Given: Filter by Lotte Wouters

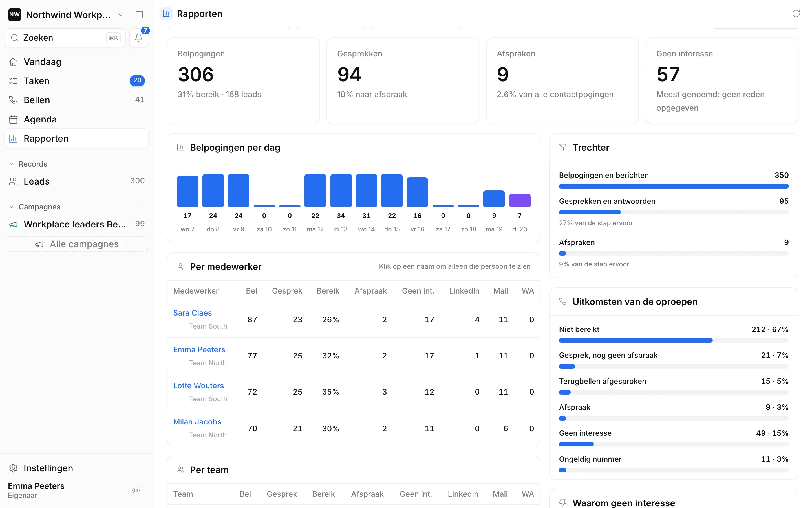Looking at the screenshot, I should tap(198, 386).
